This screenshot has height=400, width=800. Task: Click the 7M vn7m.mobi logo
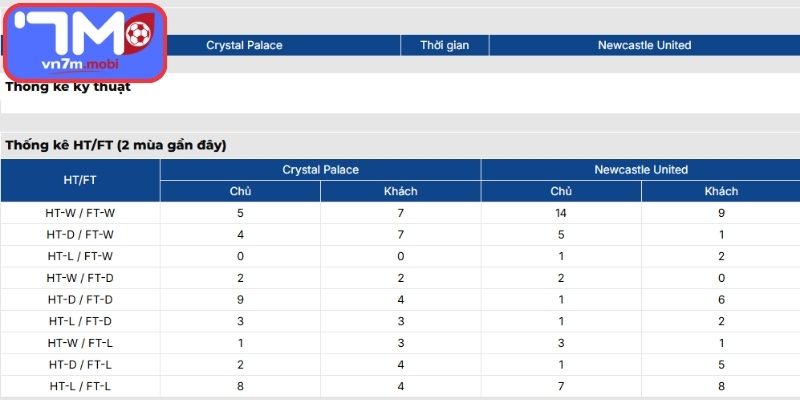[x=85, y=42]
